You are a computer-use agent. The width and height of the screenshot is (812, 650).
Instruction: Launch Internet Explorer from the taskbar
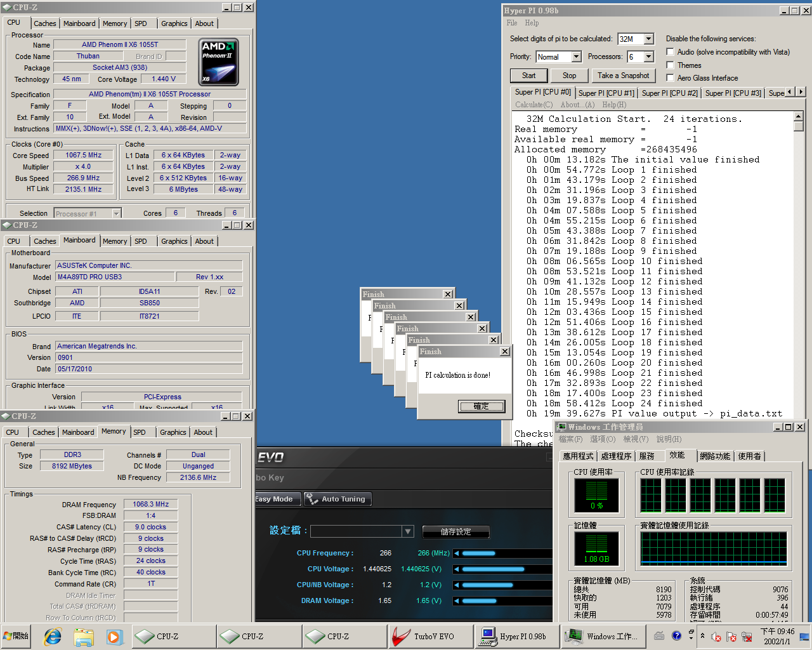53,636
